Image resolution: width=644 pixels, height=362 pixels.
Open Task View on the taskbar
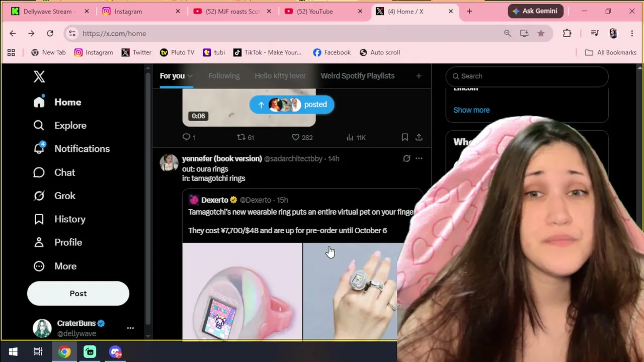[38, 351]
